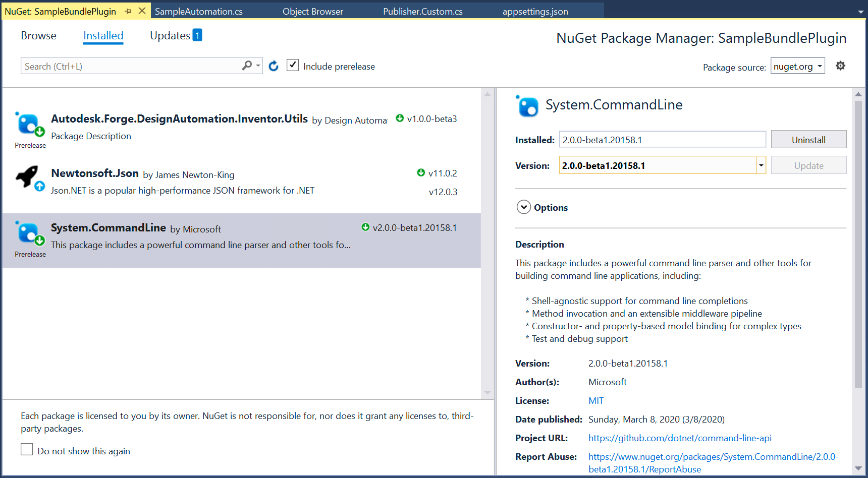Switch to the Updates tab
The width and height of the screenshot is (868, 478).
(x=170, y=35)
